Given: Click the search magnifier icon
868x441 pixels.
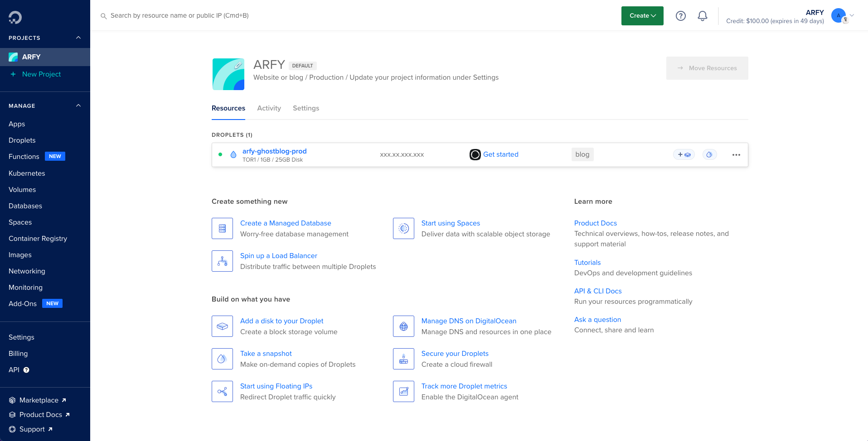Looking at the screenshot, I should tap(103, 16).
